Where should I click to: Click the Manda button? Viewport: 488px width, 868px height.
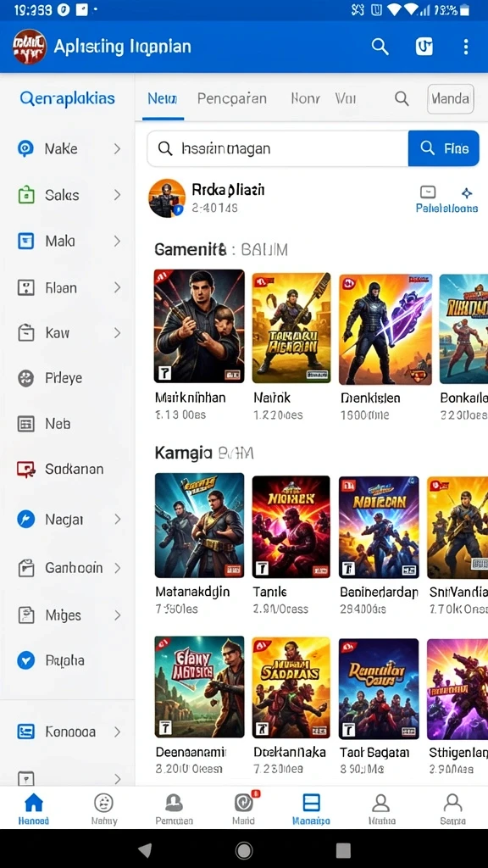tap(451, 99)
